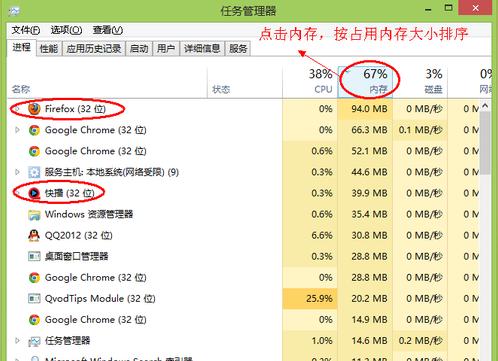This screenshot has width=498, height=361.
Task: Expand the first Google Chrome process group
Action: tap(17, 130)
